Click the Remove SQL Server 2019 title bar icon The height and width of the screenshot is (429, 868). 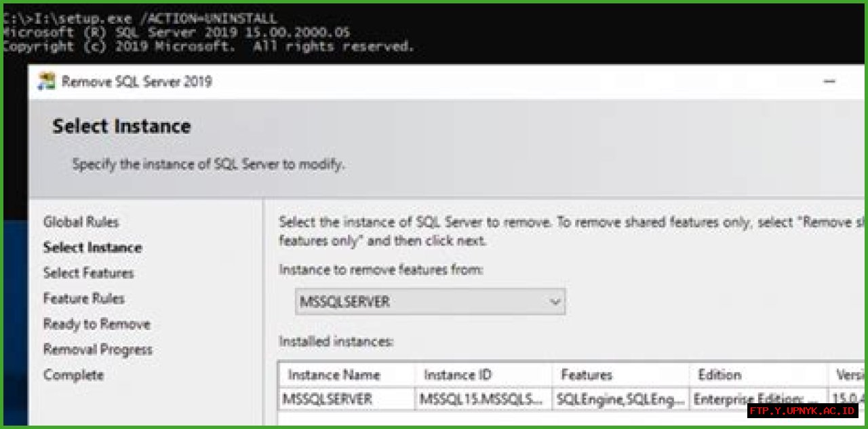(x=45, y=81)
